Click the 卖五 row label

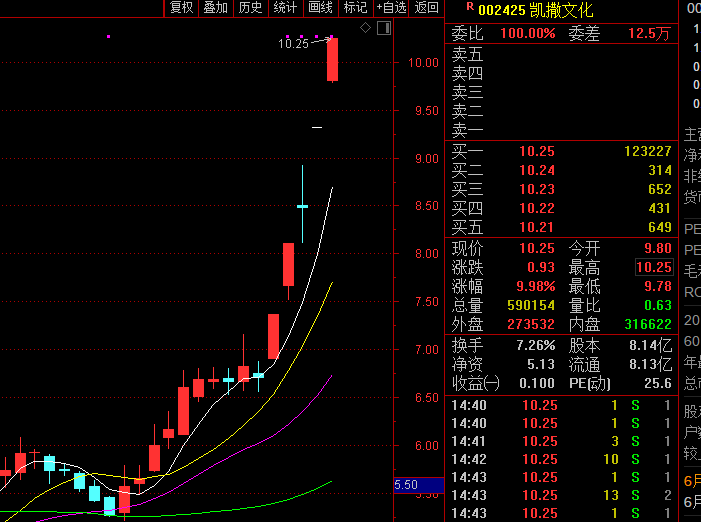467,55
